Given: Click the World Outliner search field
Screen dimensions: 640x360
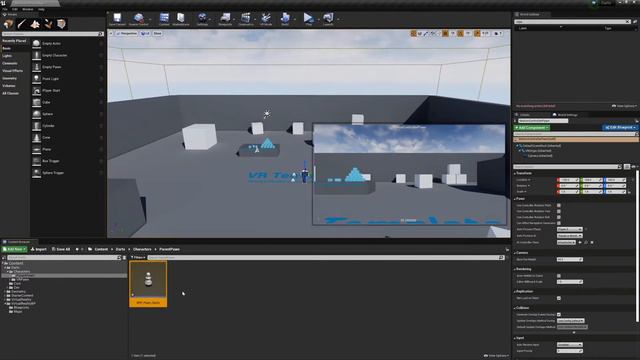Looking at the screenshot, I should (x=572, y=22).
